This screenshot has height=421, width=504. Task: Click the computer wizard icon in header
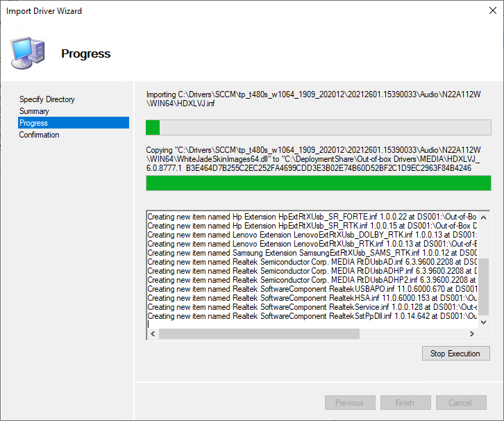[x=28, y=52]
